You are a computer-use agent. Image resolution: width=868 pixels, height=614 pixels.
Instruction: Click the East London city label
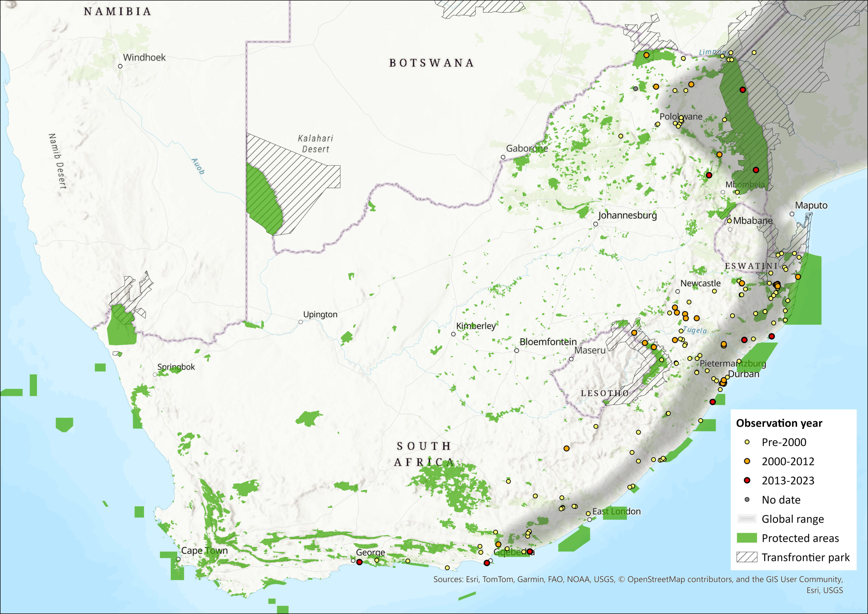[616, 511]
